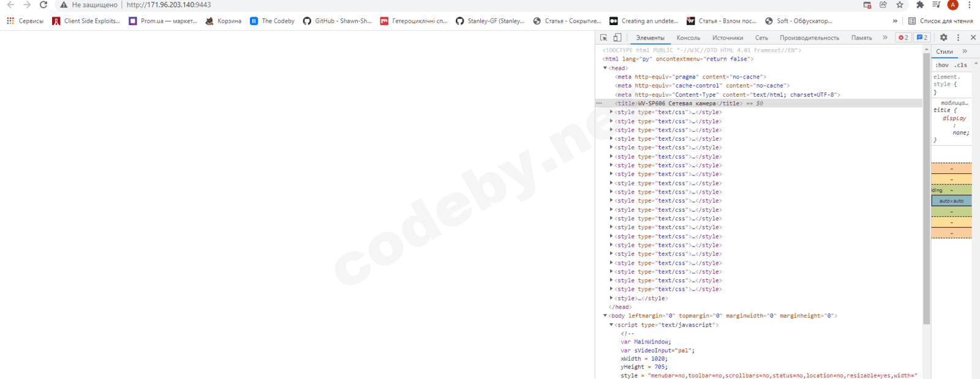980x379 pixels.
Task: Toggle the DevTools element inspector picker
Action: [604, 37]
